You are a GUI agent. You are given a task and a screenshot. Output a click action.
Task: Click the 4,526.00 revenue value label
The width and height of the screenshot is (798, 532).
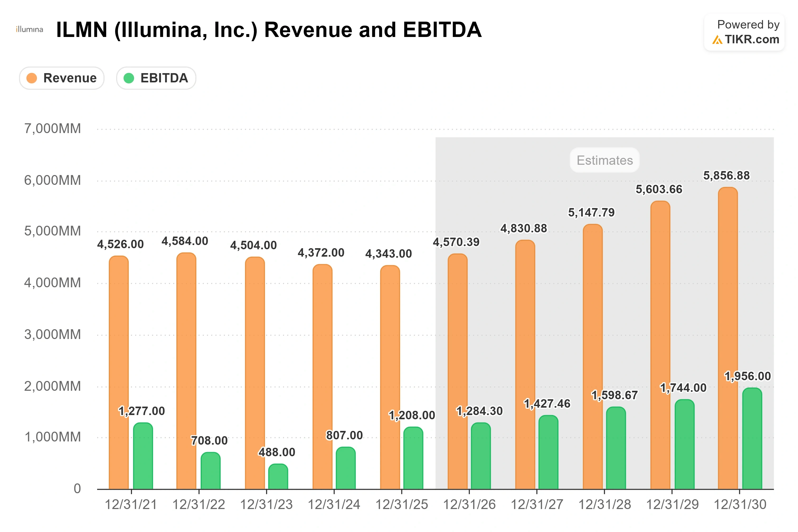pyautogui.click(x=120, y=244)
